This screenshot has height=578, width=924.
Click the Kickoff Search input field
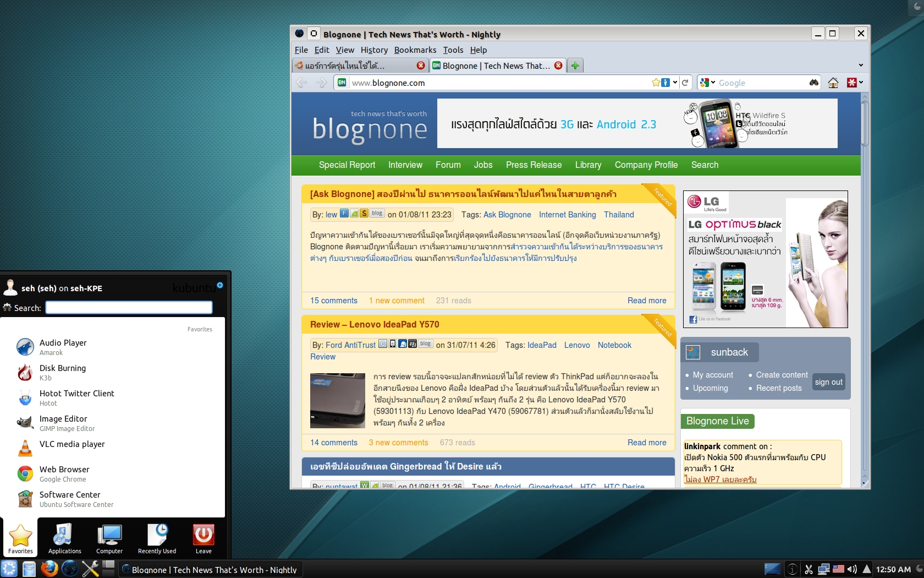click(129, 308)
